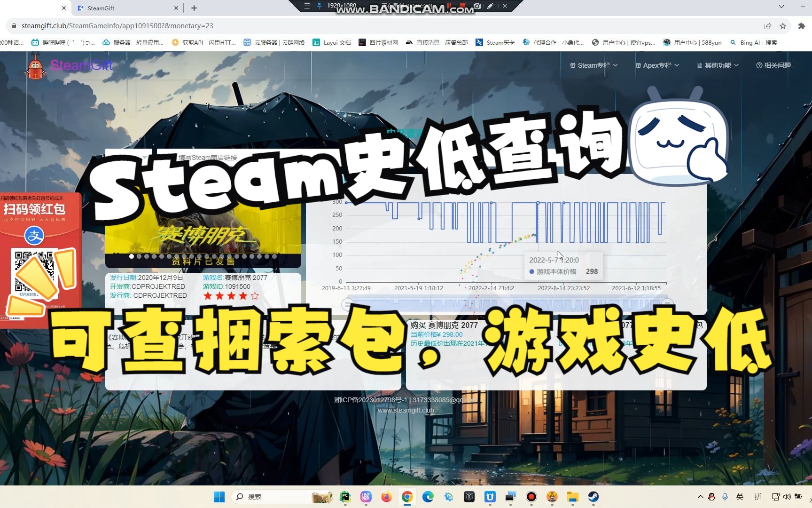The image size is (812, 508).
Task: Click the www.steamgift.club footer link
Action: pos(406,410)
